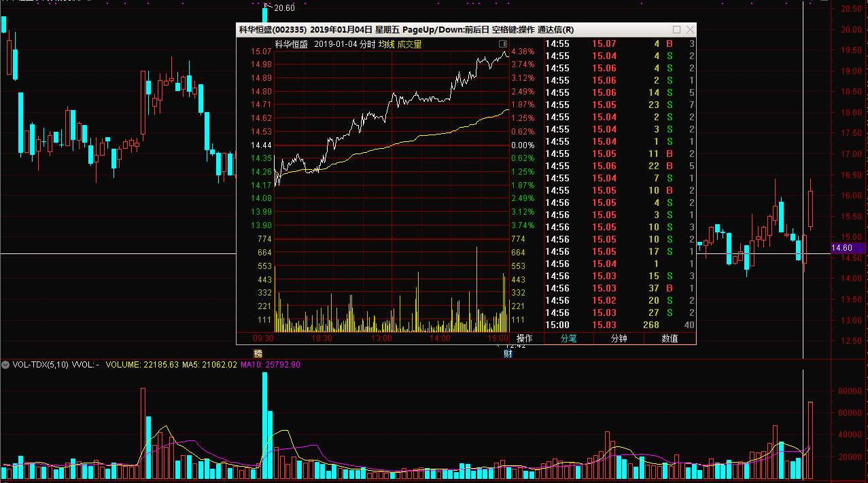Click the 20.60 high price marker on chart
The height and width of the screenshot is (483, 868).
(283, 8)
